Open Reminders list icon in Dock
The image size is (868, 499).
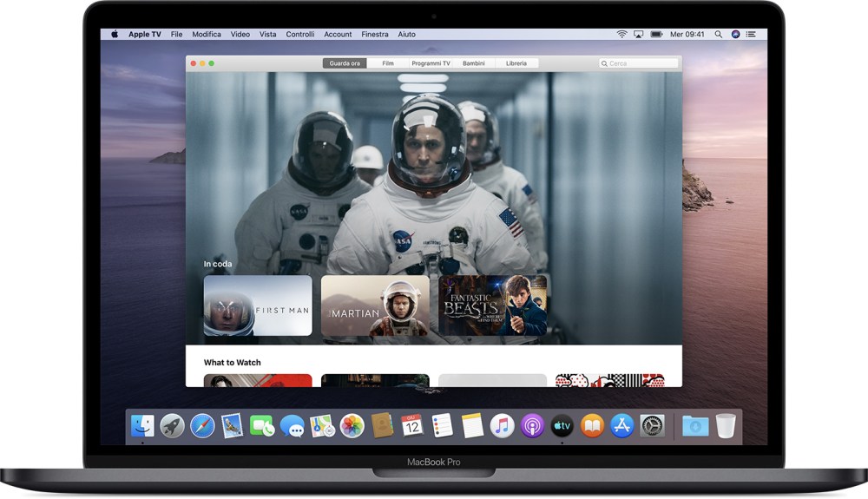click(x=442, y=426)
